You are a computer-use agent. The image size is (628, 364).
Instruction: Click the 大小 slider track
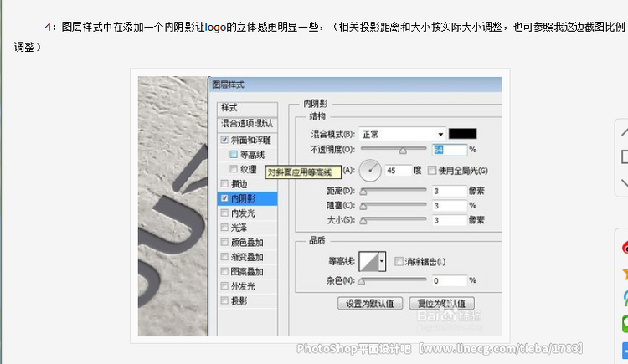(x=394, y=220)
